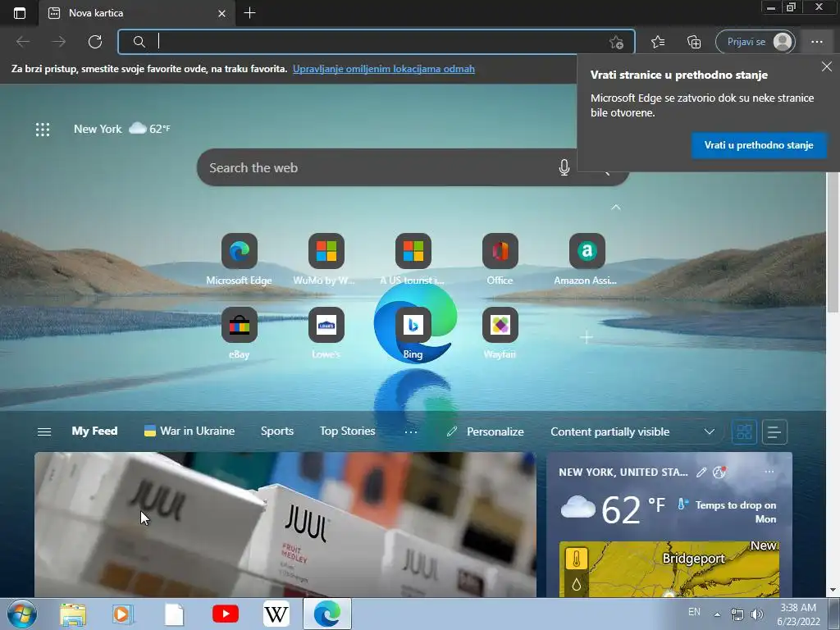Click the Prijavi se profile button
Image resolution: width=840 pixels, height=630 pixels.
(x=756, y=42)
